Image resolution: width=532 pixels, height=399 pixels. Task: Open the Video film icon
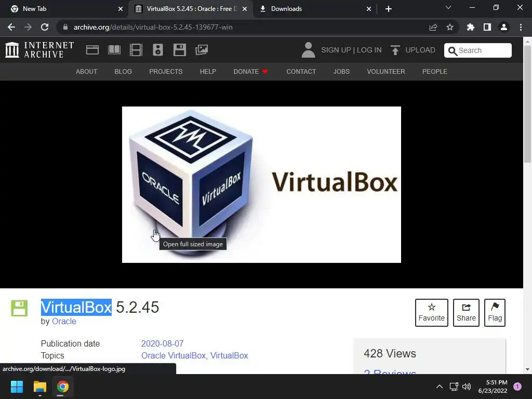click(x=136, y=50)
